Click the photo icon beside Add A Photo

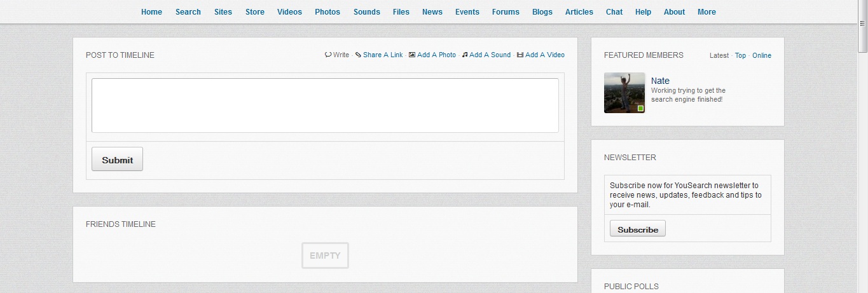pos(412,55)
